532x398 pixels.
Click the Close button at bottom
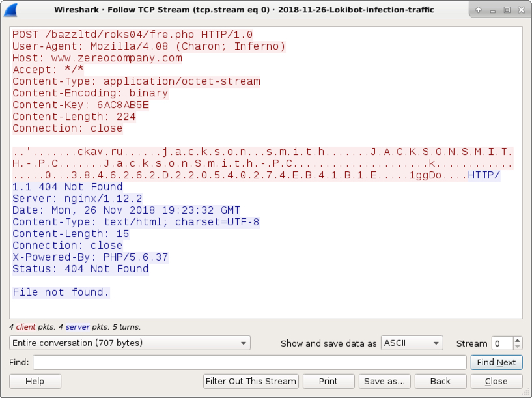496,381
